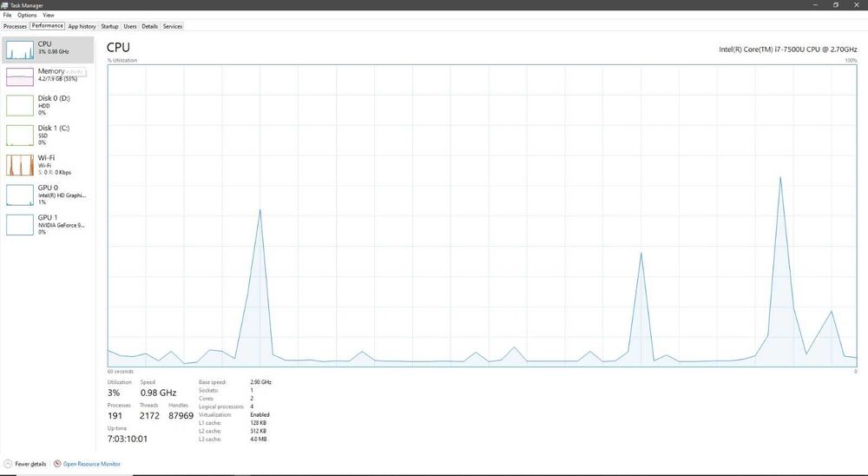Click the CPU utilization graph area

(x=482, y=215)
